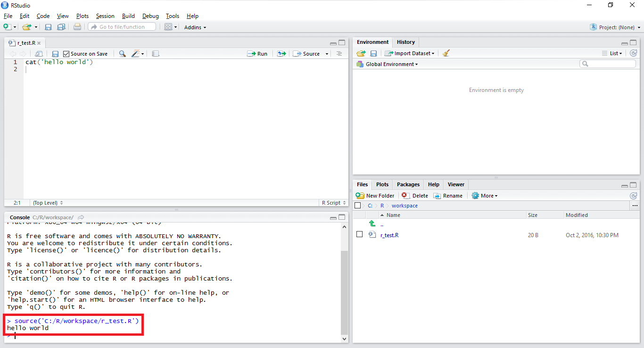Viewport: 644px width, 348px height.
Task: Click the Go to file/function field
Action: tap(122, 27)
